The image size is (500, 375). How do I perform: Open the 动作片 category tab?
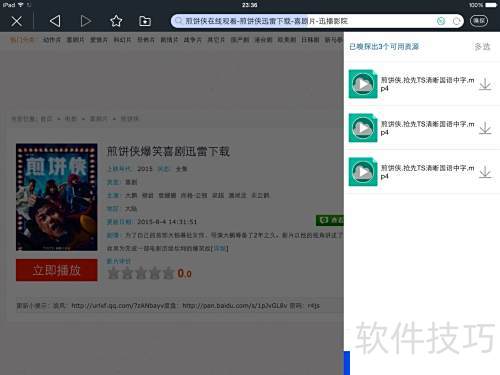click(x=52, y=40)
